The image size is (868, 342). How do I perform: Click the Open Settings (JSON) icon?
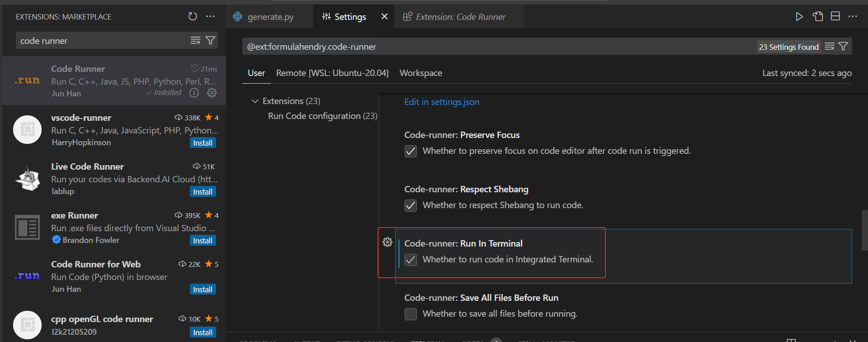tap(817, 16)
